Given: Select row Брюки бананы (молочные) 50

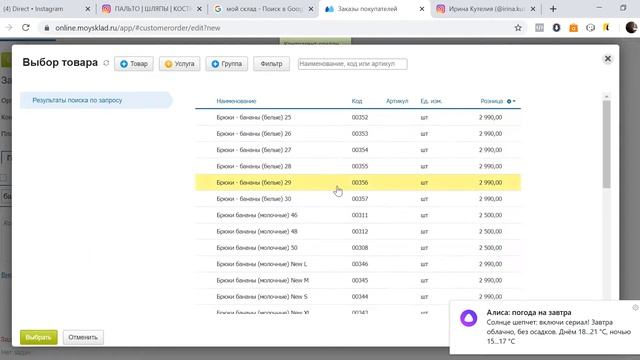Looking at the screenshot, I should tap(358, 248).
